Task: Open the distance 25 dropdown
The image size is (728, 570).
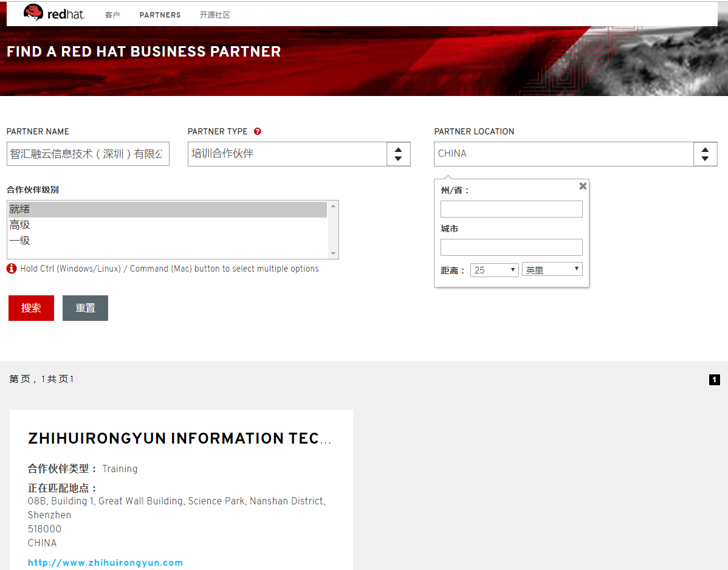Action: coord(495,270)
